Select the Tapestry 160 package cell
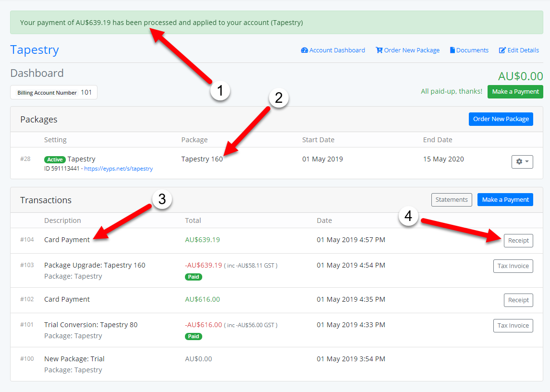This screenshot has height=392, width=550. 202,159
